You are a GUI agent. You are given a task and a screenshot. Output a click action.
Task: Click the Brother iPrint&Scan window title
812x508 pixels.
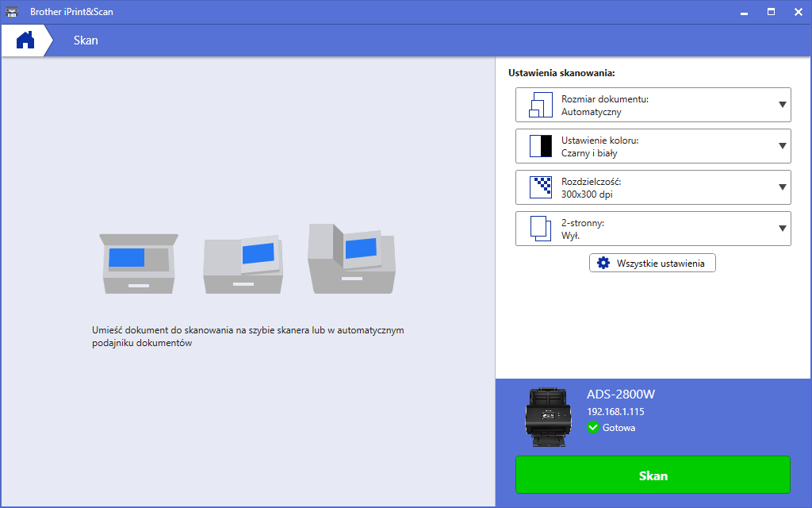click(x=71, y=11)
